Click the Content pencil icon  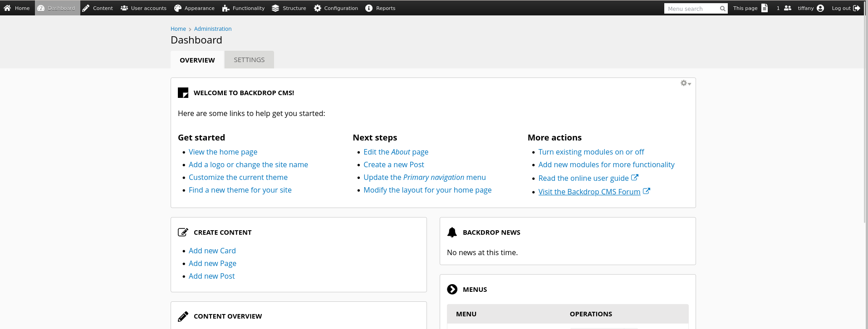coord(86,8)
